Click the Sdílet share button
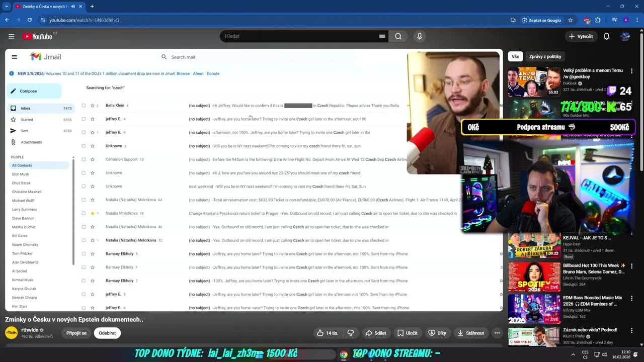The height and width of the screenshot is (362, 644). coord(375,333)
